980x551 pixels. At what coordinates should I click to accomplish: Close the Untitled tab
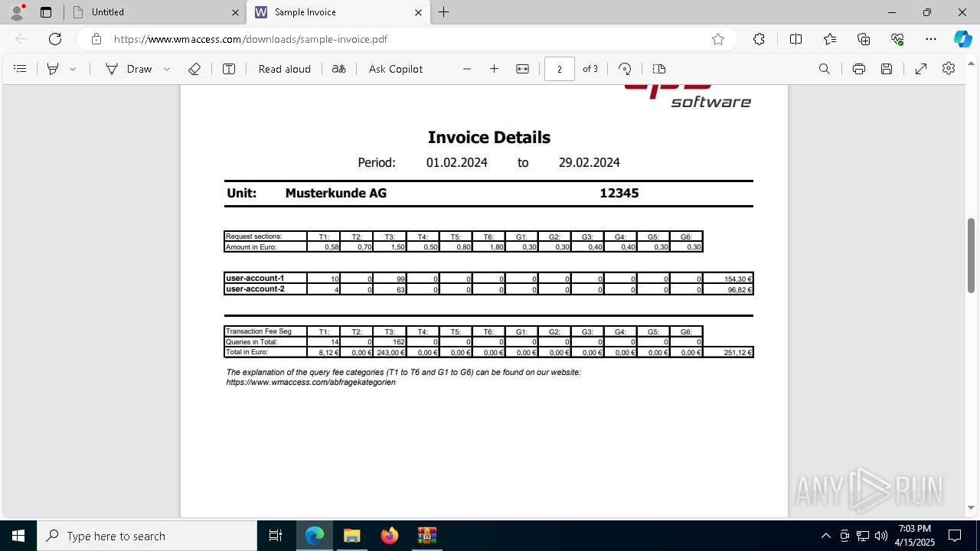235,12
